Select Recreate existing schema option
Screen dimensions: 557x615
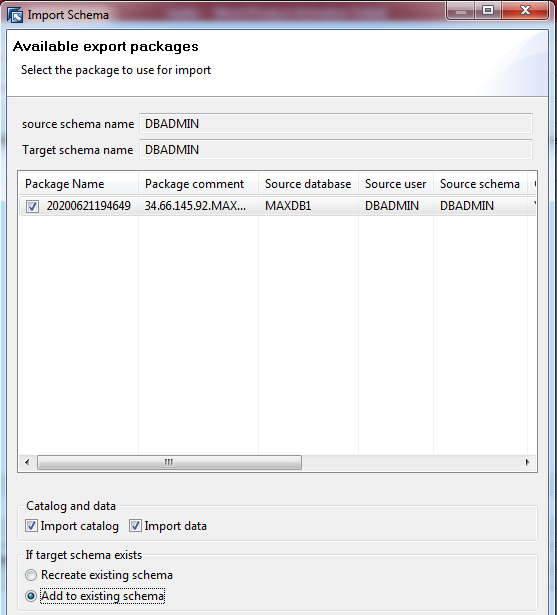point(31,575)
